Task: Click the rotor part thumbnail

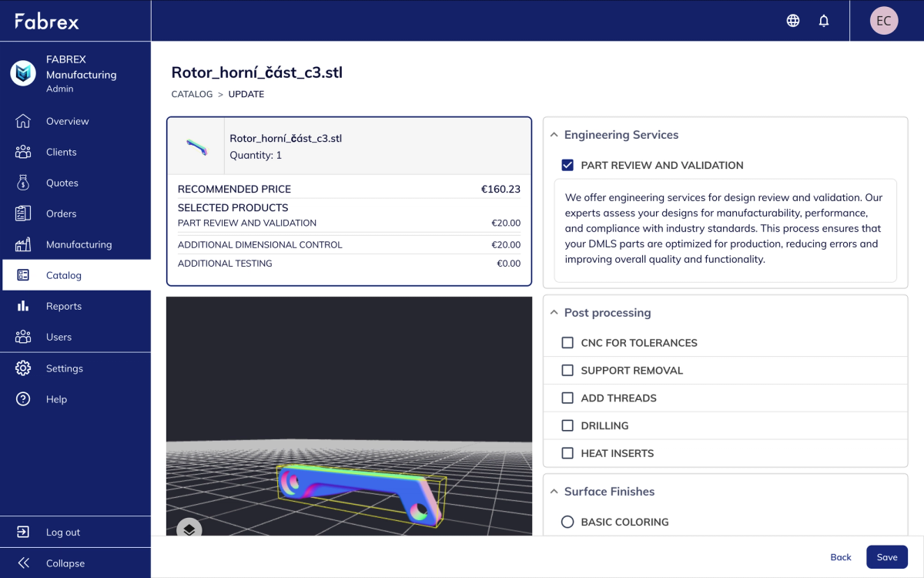Action: pyautogui.click(x=196, y=146)
